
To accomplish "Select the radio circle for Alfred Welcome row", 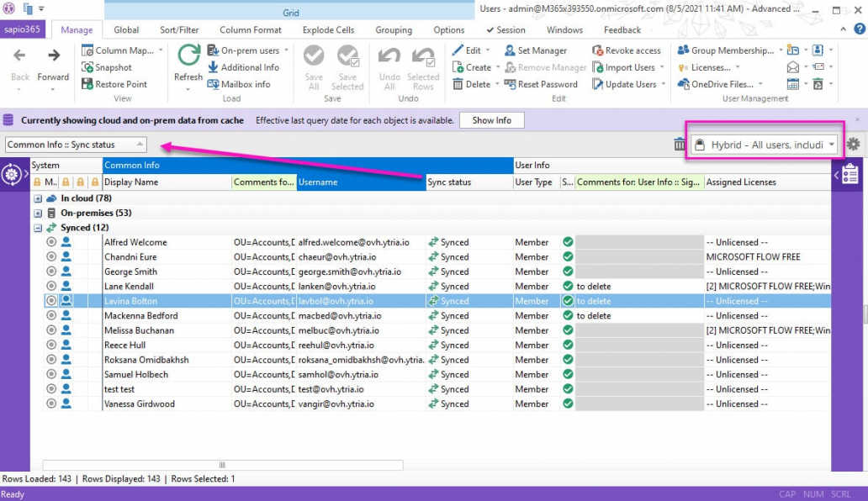I will [x=51, y=241].
